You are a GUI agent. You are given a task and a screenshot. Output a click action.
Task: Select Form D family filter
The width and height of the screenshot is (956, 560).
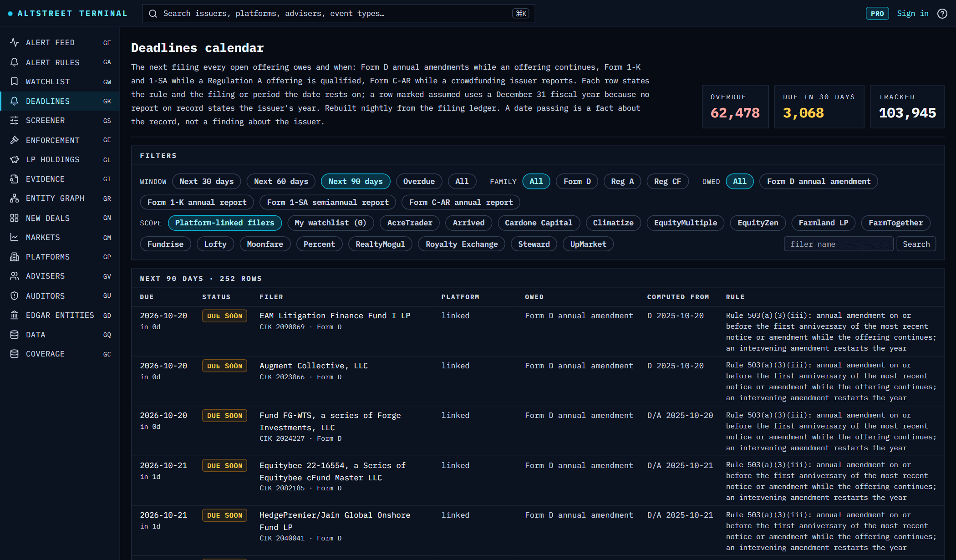click(x=577, y=181)
